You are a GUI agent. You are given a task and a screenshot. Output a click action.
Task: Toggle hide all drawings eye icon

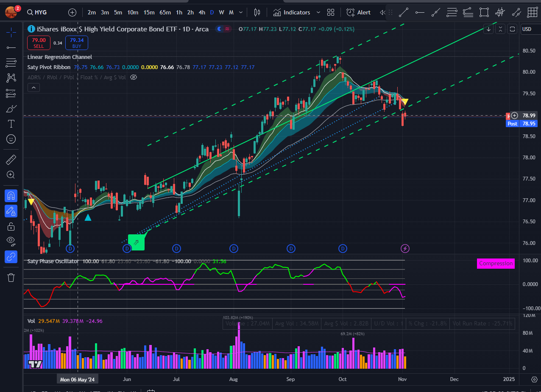pos(11,242)
